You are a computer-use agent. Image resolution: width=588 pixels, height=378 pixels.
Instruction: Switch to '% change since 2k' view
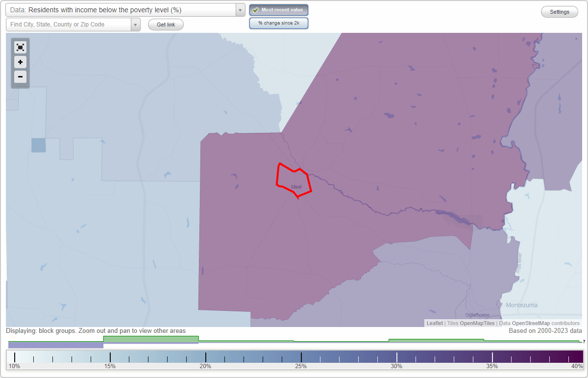(x=279, y=23)
